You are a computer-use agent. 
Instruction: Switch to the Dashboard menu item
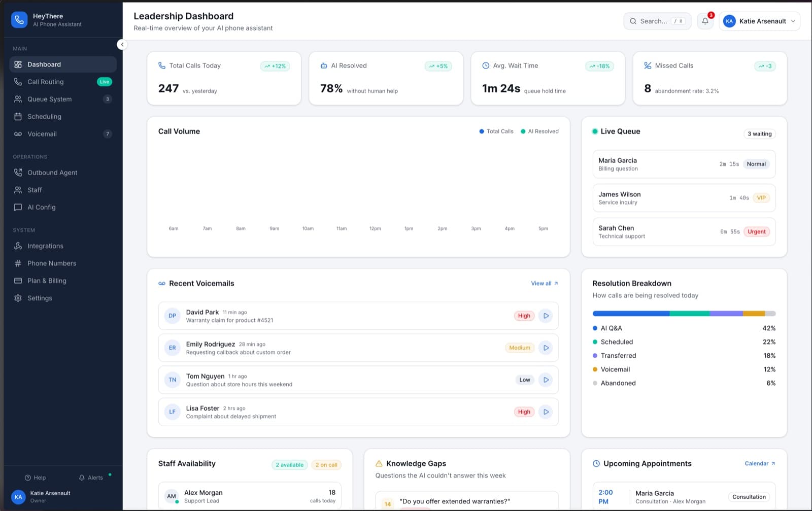(x=44, y=64)
